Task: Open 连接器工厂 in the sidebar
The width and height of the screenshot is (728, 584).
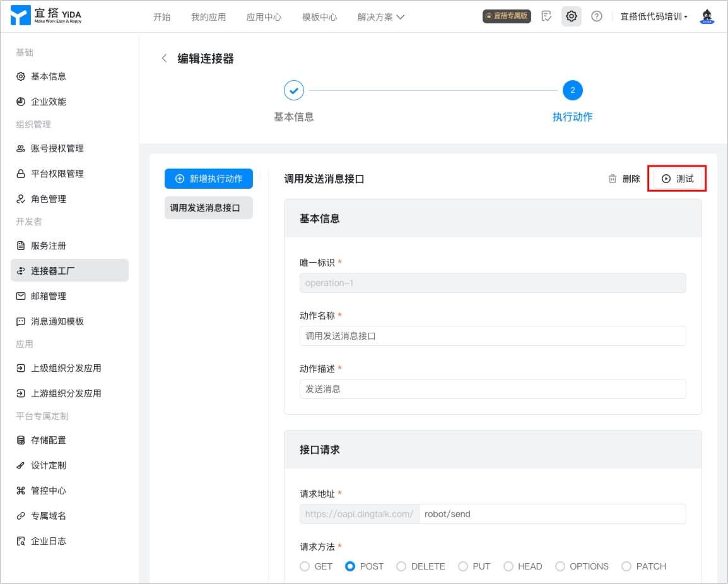Action: pyautogui.click(x=69, y=270)
